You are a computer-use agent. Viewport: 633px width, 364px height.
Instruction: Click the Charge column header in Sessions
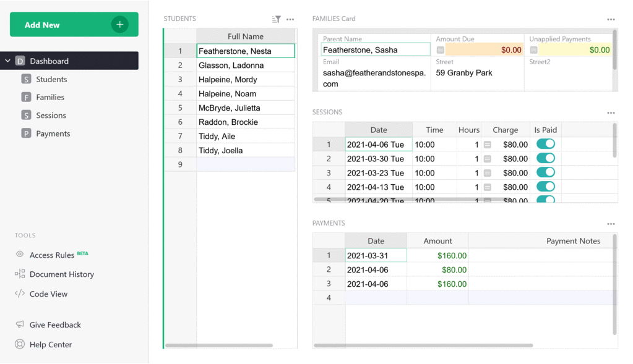coord(505,130)
